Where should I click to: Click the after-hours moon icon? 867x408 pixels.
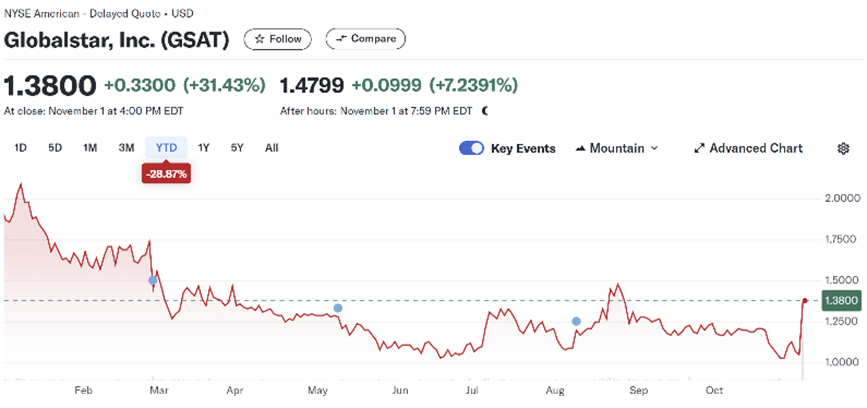[485, 111]
